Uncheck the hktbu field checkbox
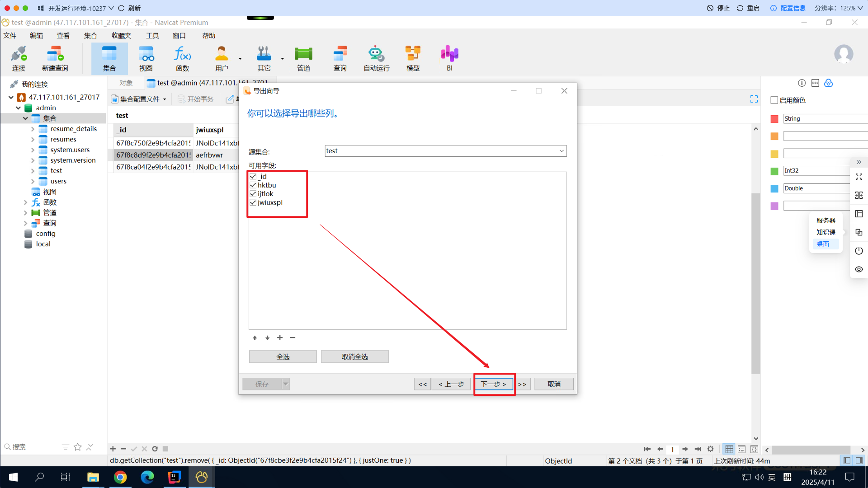The image size is (868, 488). coord(253,185)
